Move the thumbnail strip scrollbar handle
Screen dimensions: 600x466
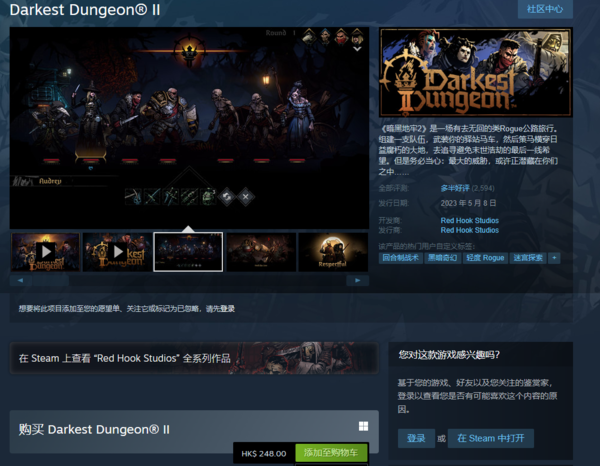click(x=51, y=280)
